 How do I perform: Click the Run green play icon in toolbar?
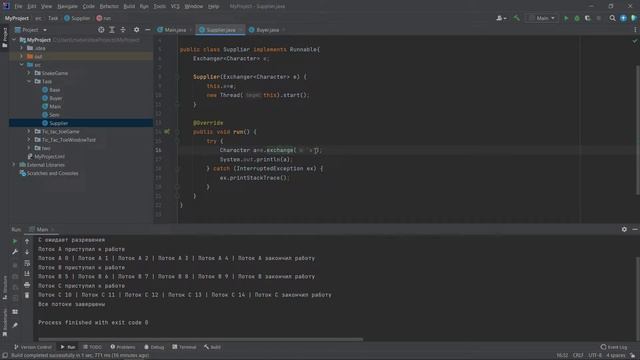[566, 18]
